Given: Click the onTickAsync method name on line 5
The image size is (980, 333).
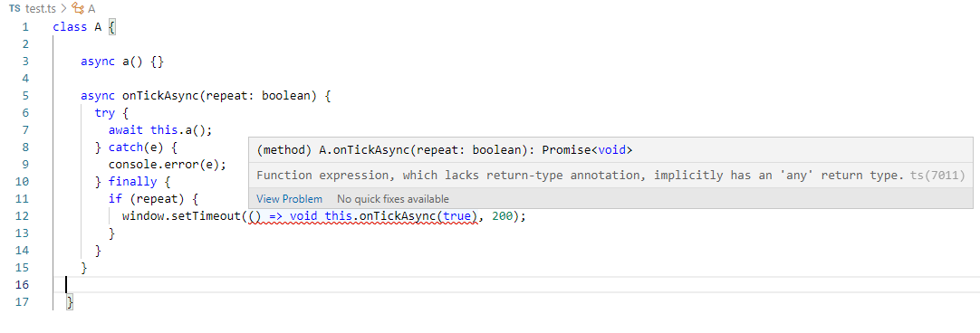Looking at the screenshot, I should click(160, 96).
